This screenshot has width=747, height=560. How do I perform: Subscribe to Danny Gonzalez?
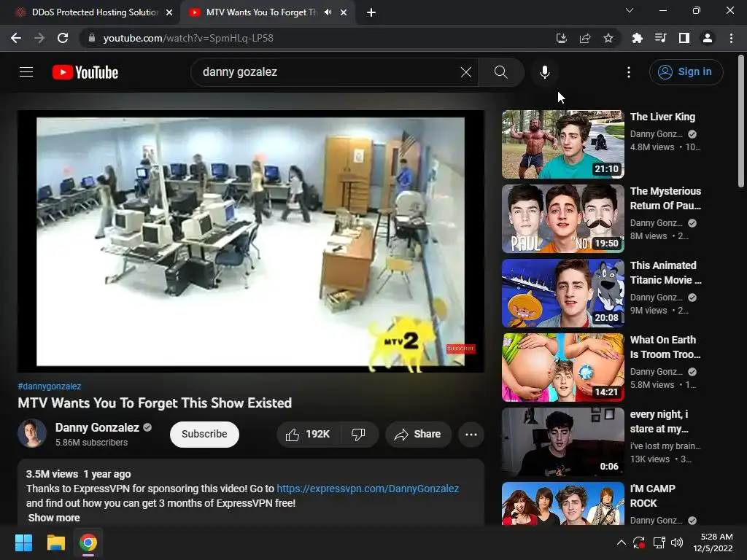pos(204,435)
